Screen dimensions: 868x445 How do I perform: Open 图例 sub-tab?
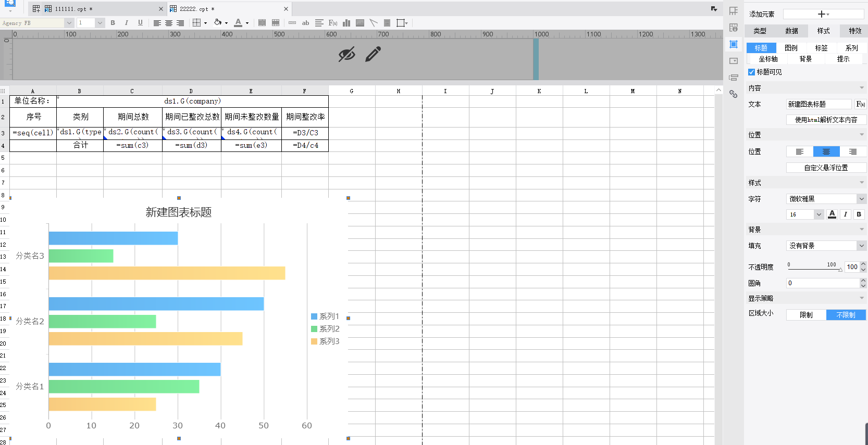[791, 48]
